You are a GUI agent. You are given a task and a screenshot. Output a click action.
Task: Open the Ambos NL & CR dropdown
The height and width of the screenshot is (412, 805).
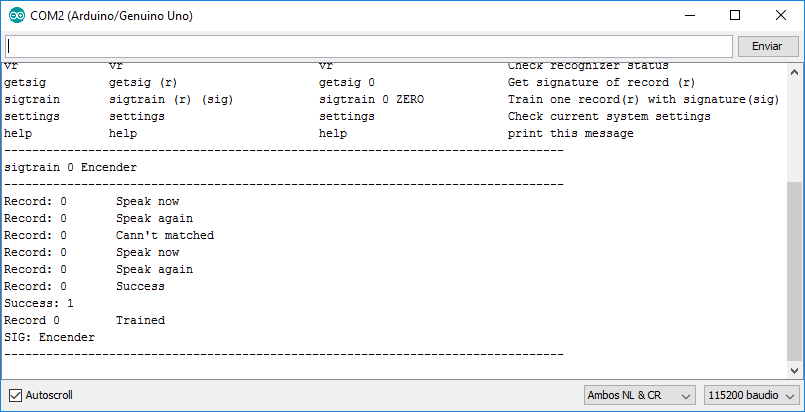click(639, 396)
